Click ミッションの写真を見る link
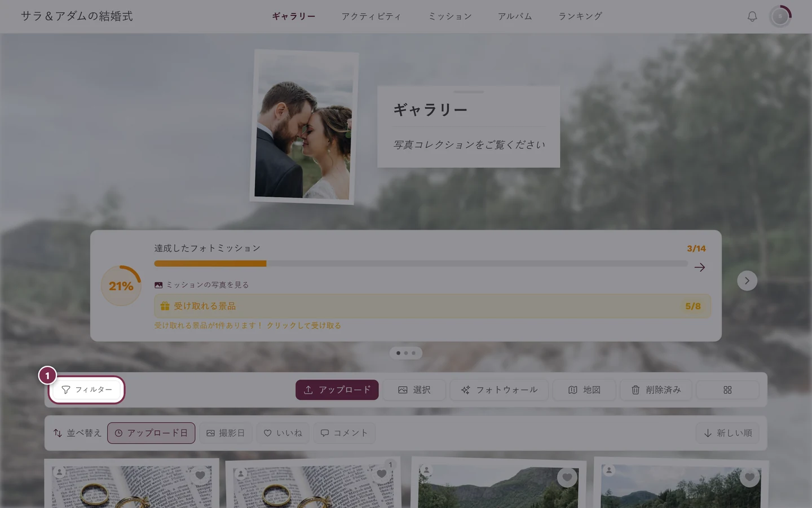 [x=202, y=285]
